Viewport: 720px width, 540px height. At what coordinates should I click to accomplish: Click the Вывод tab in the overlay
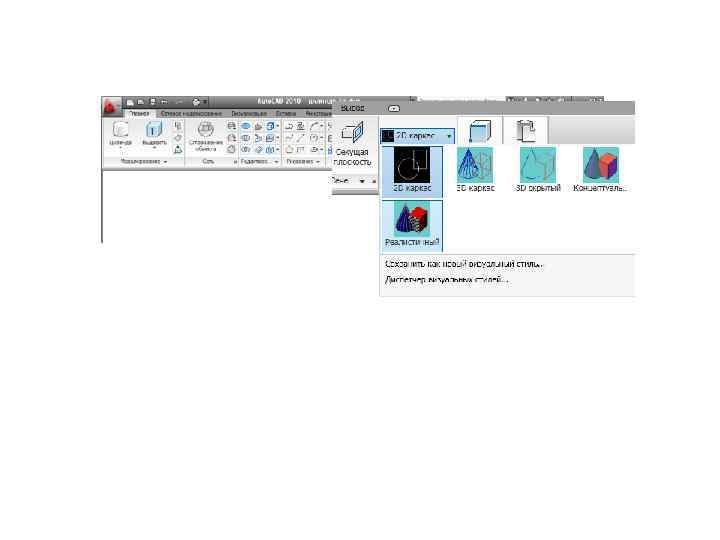tap(353, 108)
